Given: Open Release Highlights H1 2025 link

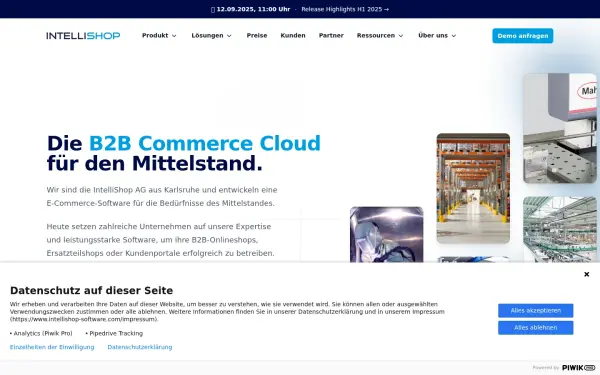Looking at the screenshot, I should click(345, 9).
